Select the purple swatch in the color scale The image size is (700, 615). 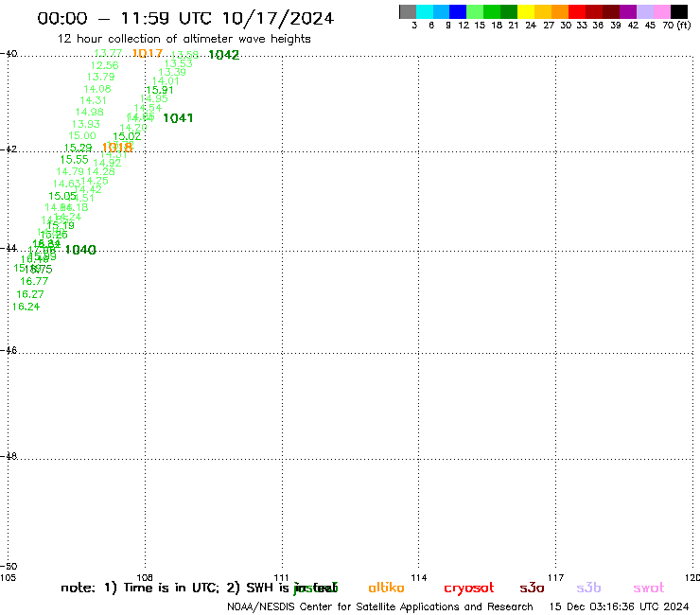tap(628, 11)
